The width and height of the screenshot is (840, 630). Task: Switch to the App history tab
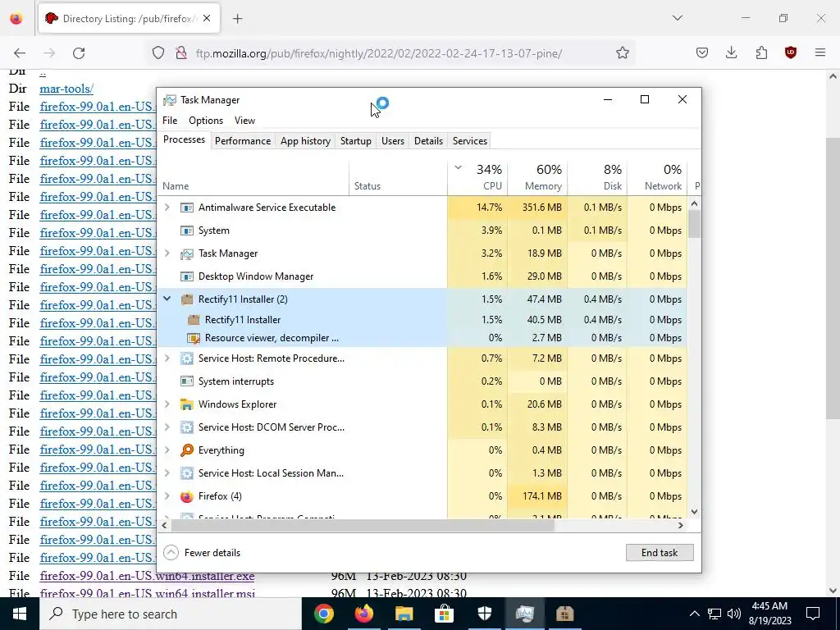point(305,141)
